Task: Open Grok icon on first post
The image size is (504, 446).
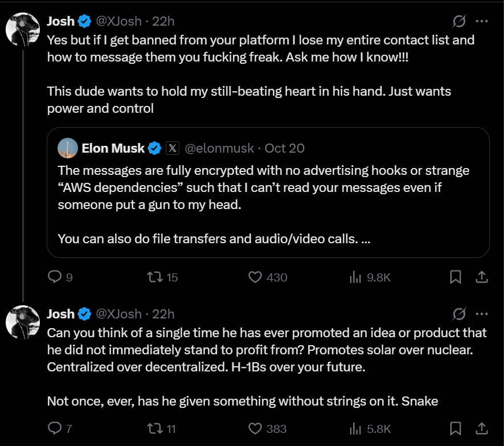Action: pyautogui.click(x=458, y=22)
